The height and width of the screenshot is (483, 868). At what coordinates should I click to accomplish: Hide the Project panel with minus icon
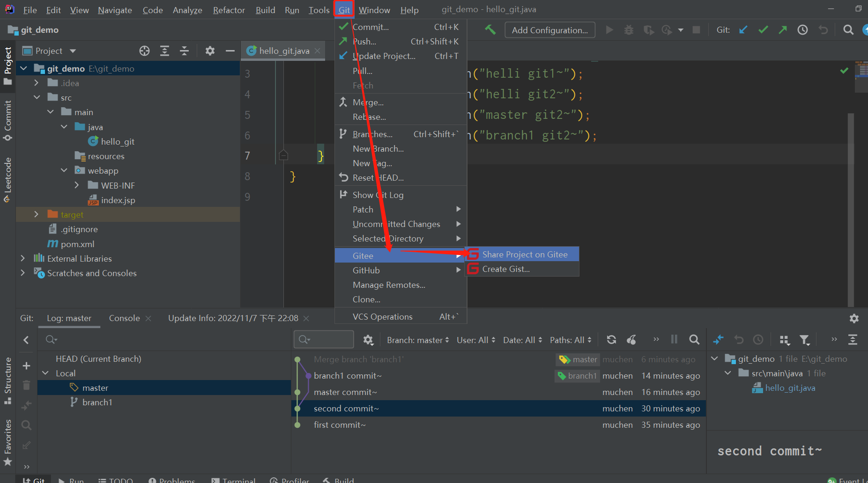pos(230,51)
